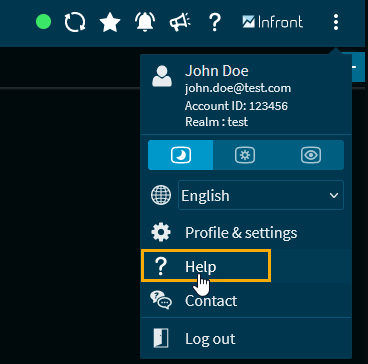Open the Contact option
368x364 pixels.
point(246,301)
